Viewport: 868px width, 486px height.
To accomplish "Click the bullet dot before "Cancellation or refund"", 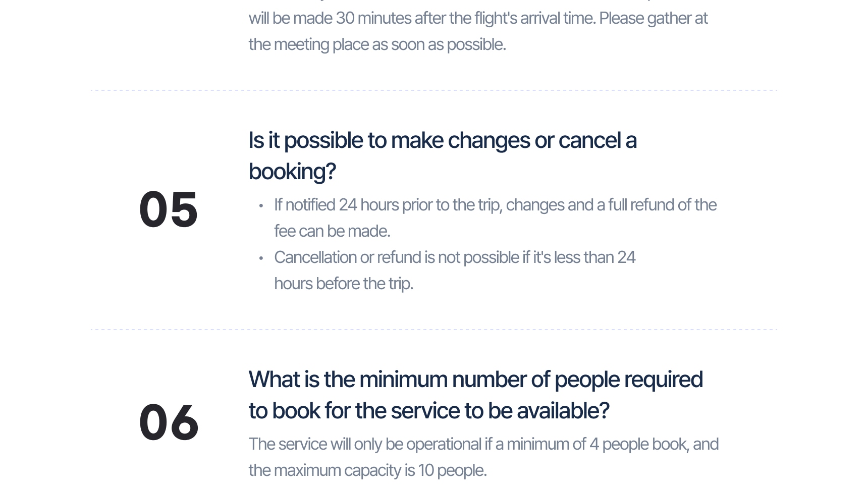I will 261,258.
